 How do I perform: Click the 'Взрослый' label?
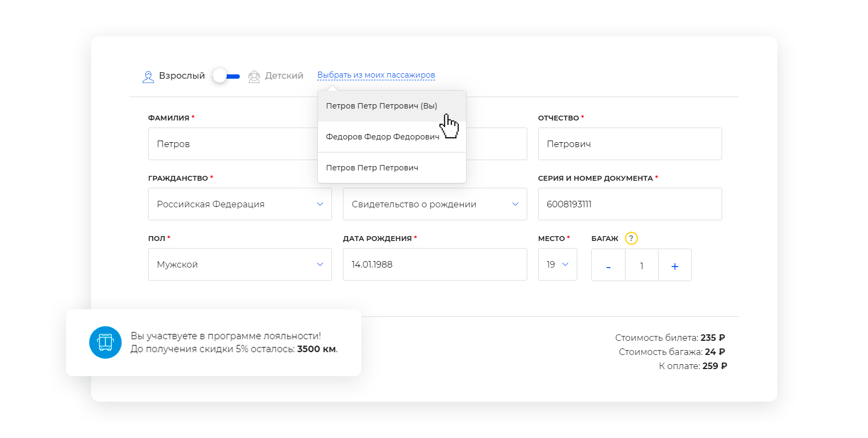tap(182, 76)
